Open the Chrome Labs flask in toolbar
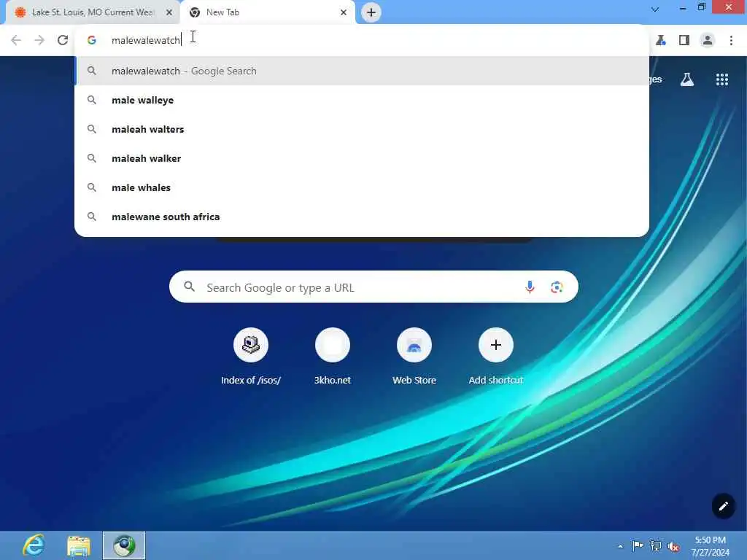 point(661,40)
